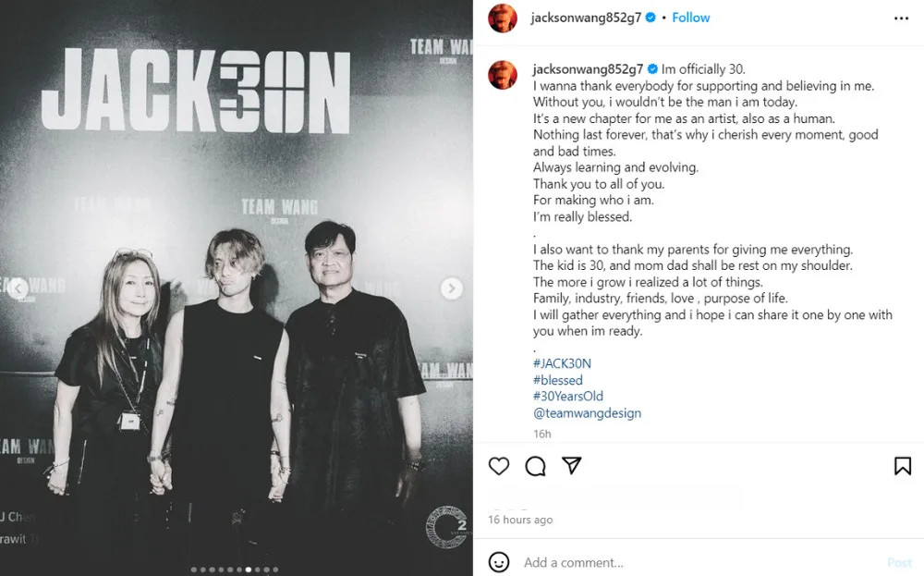924x576 pixels.
Task: Save post using bookmark icon
Action: [902, 466]
